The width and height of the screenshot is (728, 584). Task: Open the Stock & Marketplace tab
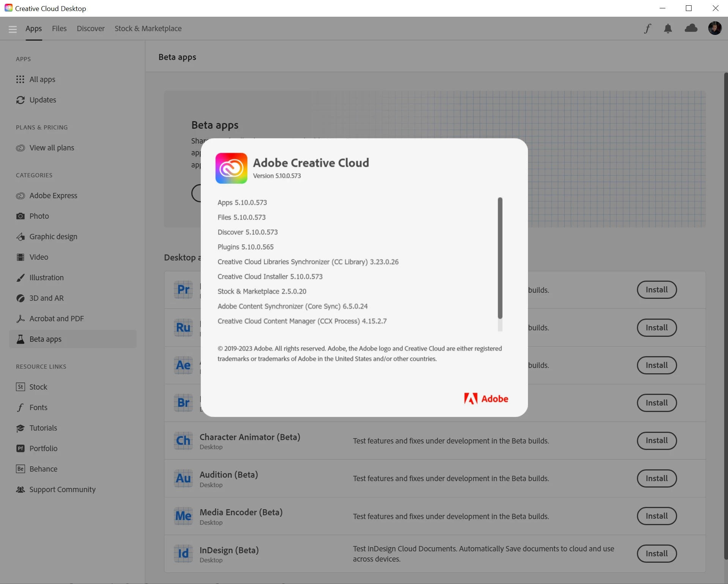(x=148, y=28)
